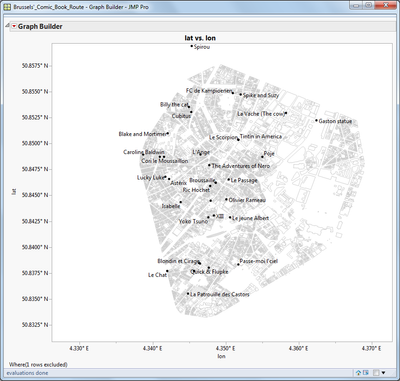Select the 'Isabelle' point label
400x381 pixels.
[171, 206]
